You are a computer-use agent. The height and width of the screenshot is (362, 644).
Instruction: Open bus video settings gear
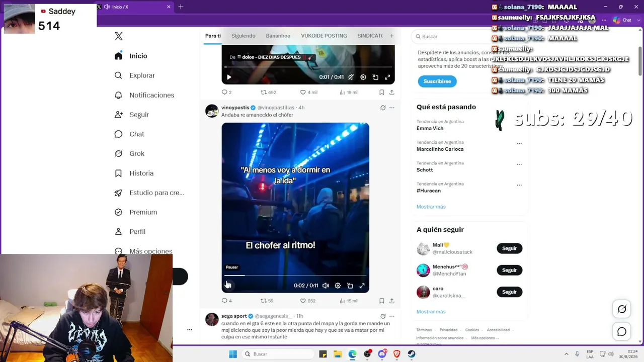click(338, 286)
